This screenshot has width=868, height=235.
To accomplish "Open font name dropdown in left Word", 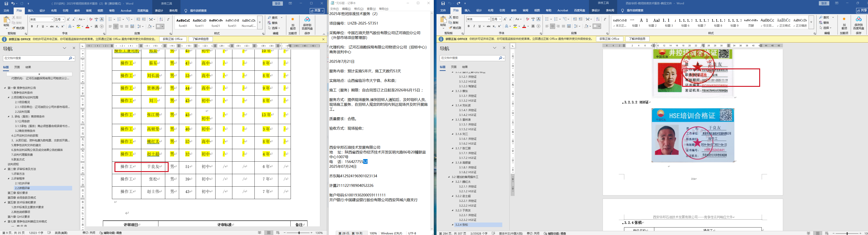I will click(x=52, y=20).
